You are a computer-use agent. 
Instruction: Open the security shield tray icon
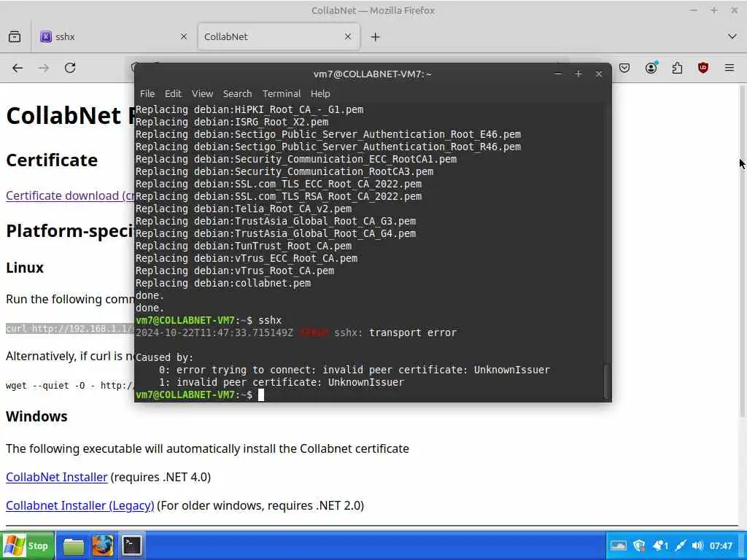[x=639, y=545]
